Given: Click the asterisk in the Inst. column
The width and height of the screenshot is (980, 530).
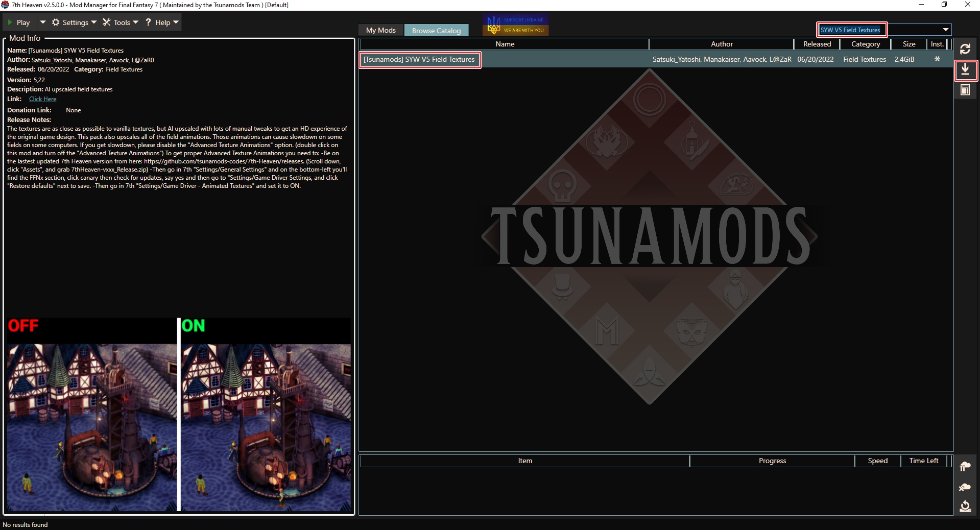Looking at the screenshot, I should point(937,59).
